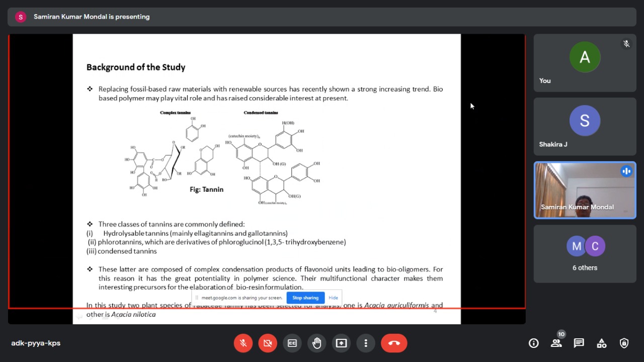Click "Three classes of tannins are commonly defined:"
This screenshot has height=362, width=644.
coord(172,224)
